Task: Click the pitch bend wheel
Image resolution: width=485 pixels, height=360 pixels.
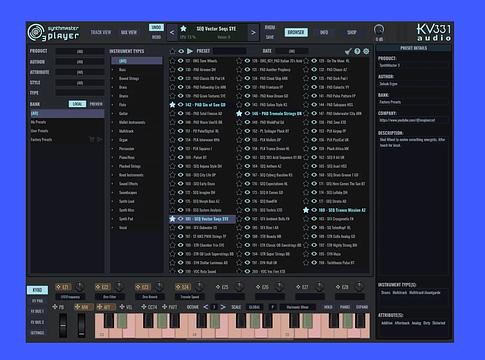Action: pyautogui.click(x=63, y=325)
